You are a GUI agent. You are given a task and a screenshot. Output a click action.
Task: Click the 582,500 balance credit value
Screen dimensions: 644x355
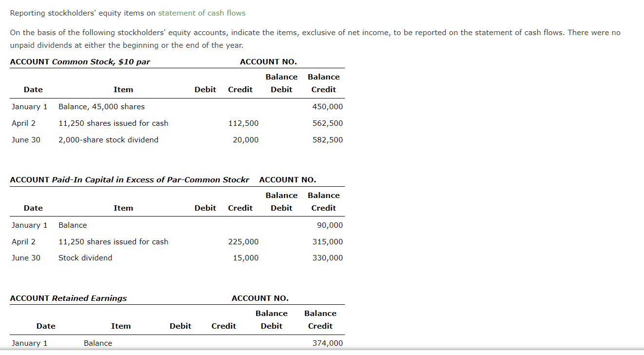328,140
